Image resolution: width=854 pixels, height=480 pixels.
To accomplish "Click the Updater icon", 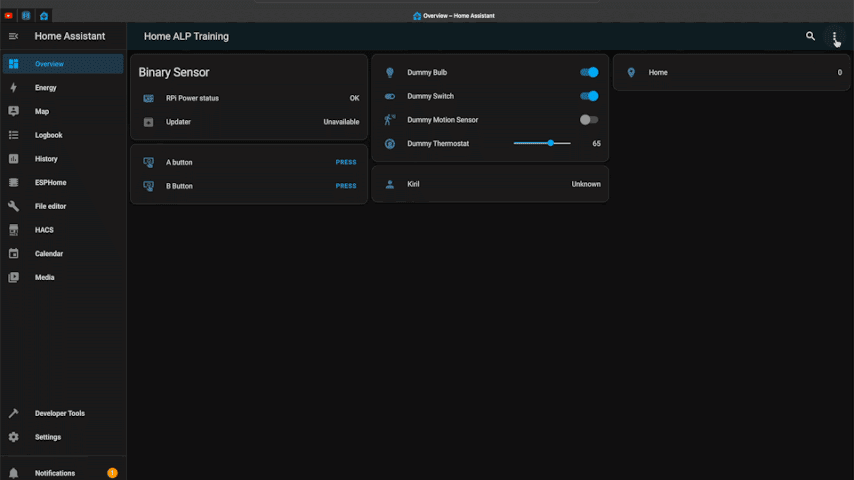I will click(x=148, y=122).
